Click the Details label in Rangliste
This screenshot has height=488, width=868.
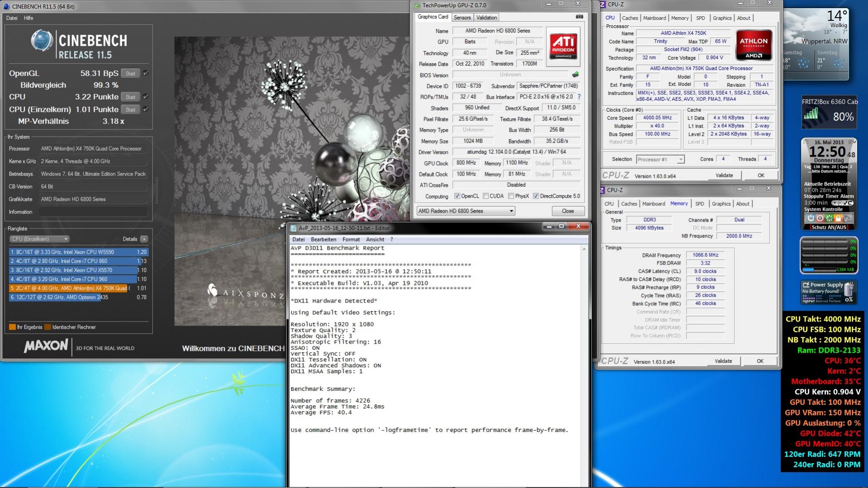pyautogui.click(x=130, y=239)
